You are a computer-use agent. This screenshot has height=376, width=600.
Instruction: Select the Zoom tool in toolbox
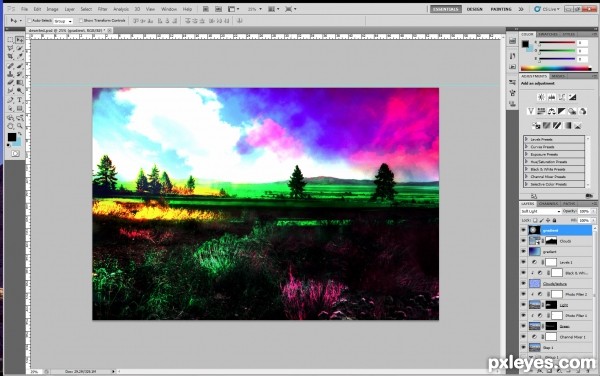pyautogui.click(x=20, y=126)
